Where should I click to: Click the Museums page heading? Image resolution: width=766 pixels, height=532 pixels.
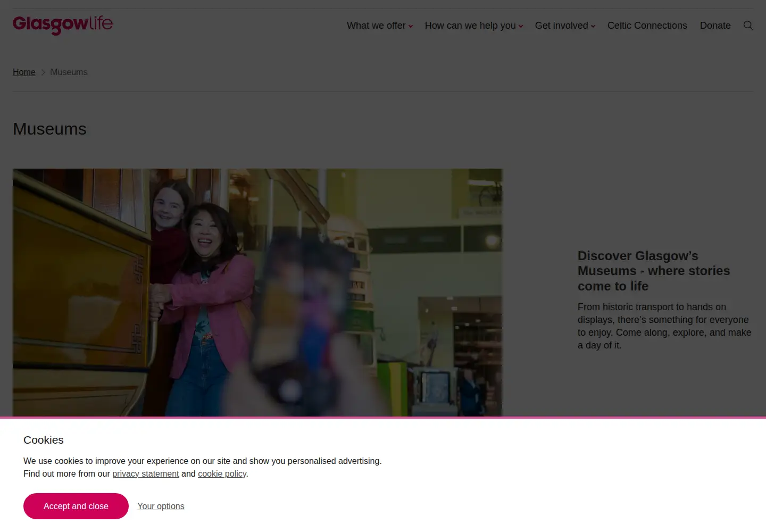pos(49,129)
